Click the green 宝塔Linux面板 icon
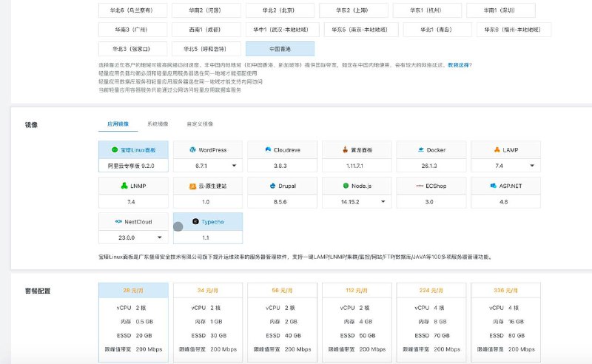592x364 pixels. click(115, 150)
